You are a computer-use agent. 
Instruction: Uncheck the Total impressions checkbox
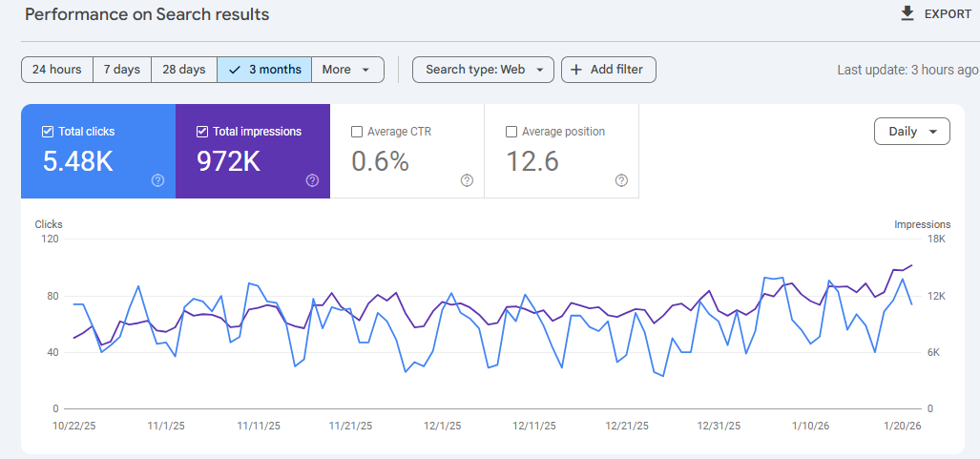point(202,132)
